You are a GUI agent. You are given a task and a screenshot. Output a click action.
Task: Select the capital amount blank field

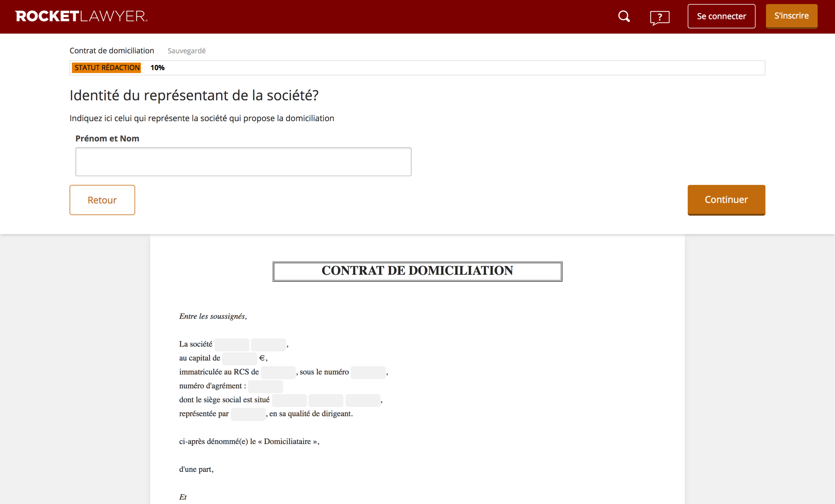point(239,358)
